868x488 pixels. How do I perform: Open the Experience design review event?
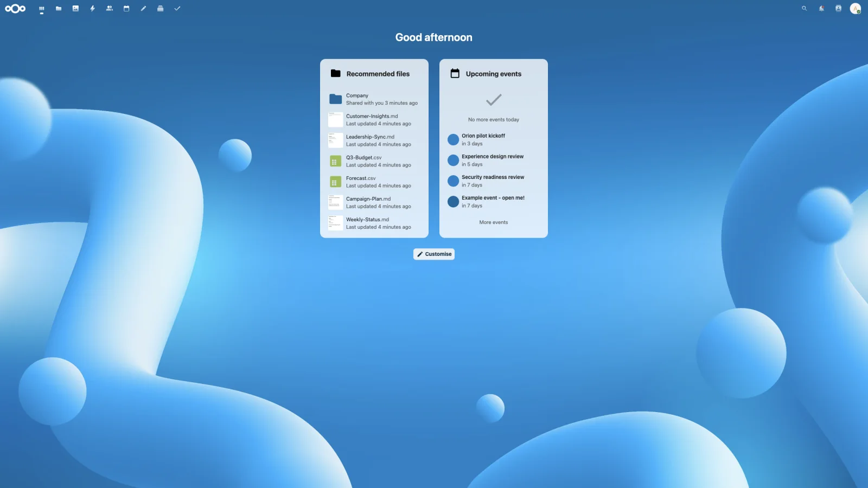[x=494, y=160]
